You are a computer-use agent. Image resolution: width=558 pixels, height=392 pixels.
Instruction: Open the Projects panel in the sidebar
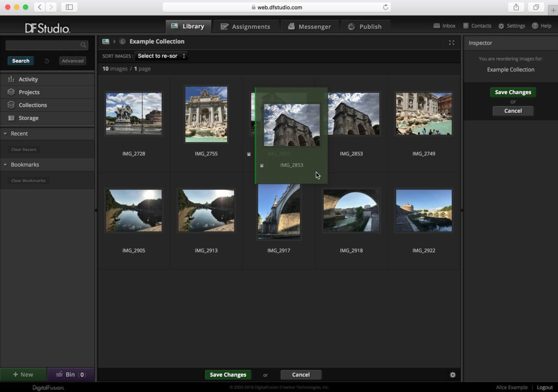(x=29, y=92)
